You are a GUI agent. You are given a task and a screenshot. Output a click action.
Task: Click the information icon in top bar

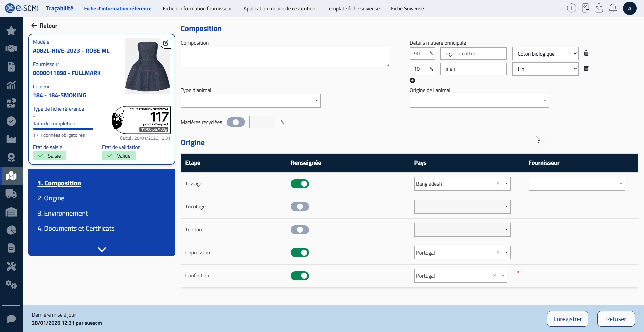pos(572,8)
